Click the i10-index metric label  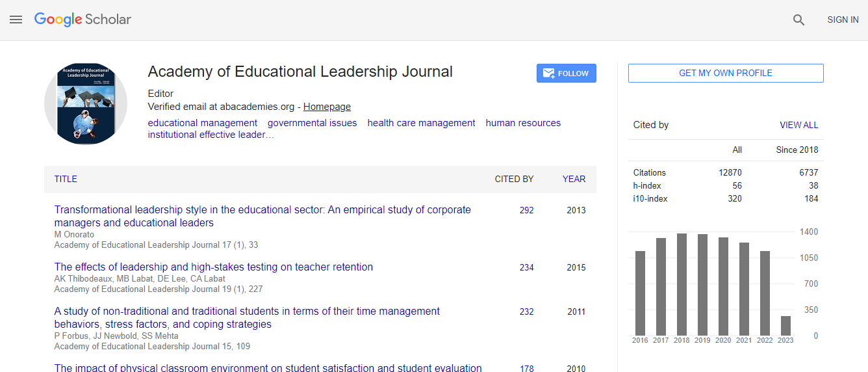(x=650, y=198)
